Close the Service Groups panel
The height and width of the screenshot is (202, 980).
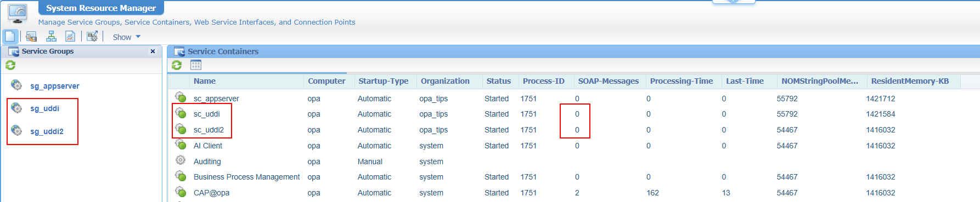153,51
